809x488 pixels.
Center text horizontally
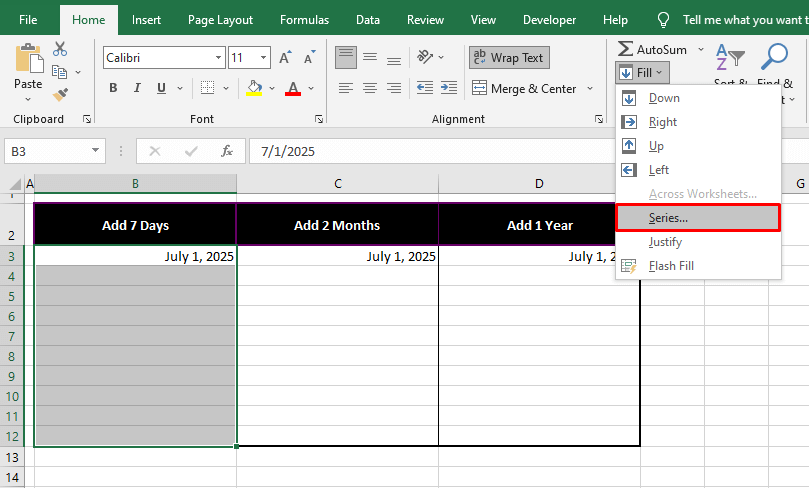[370, 88]
